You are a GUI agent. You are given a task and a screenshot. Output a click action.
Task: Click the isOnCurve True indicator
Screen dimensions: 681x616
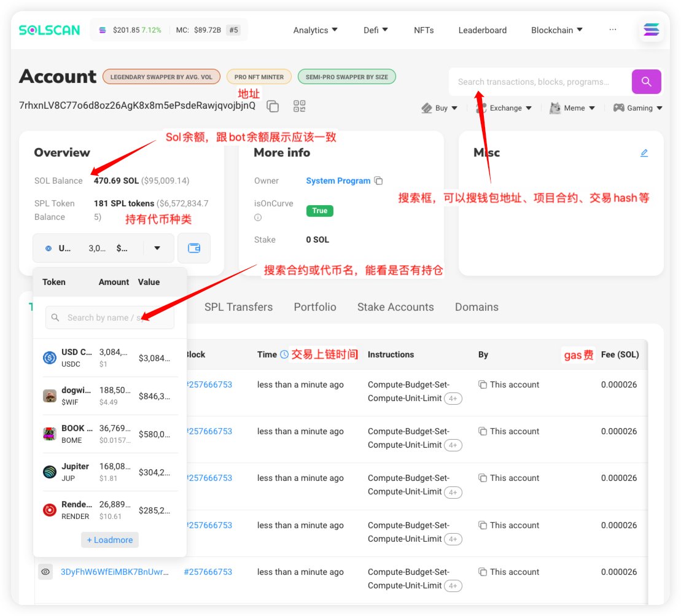[x=319, y=211]
